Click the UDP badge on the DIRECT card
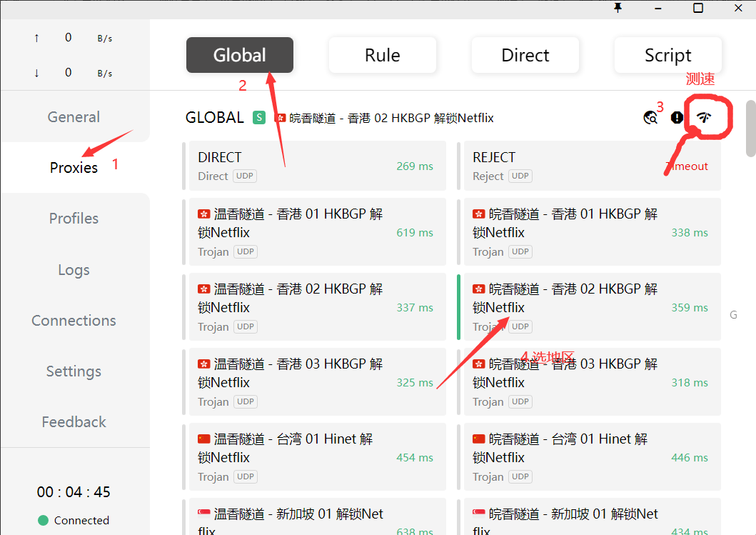Screen dimensions: 756x535 245,176
